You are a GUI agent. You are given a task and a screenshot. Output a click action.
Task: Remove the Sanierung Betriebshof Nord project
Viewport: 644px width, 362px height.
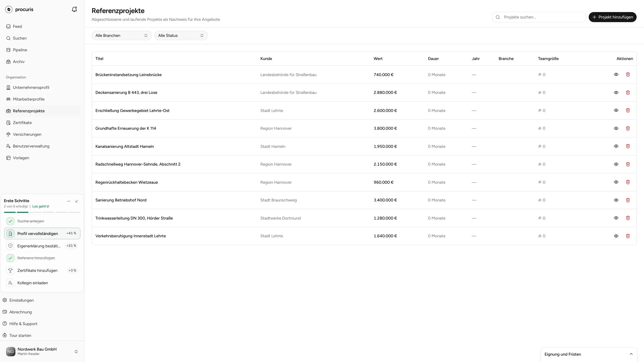(628, 200)
